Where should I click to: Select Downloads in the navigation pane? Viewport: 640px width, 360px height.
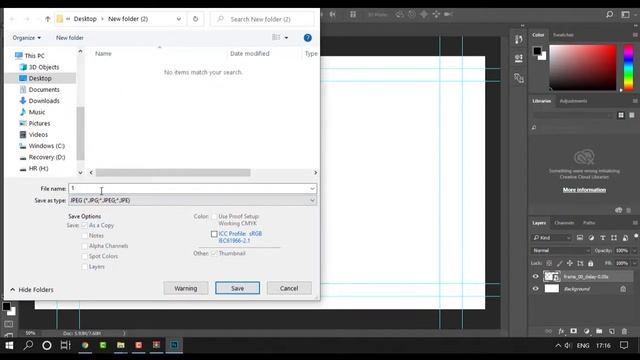click(x=44, y=101)
